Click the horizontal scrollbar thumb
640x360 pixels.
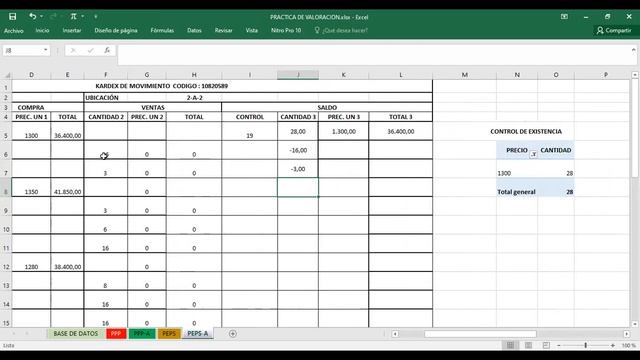[x=480, y=334]
